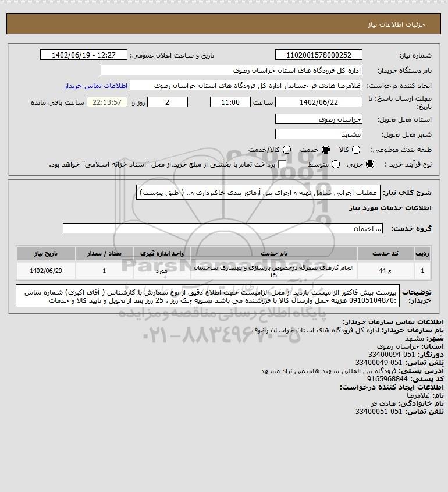Click the طبقه بندی موضوعی label
Screen dimensions: 448x492
(x=401, y=150)
